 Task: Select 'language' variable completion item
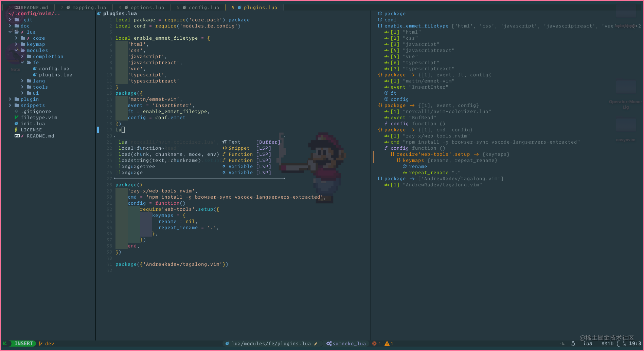[x=199, y=172]
